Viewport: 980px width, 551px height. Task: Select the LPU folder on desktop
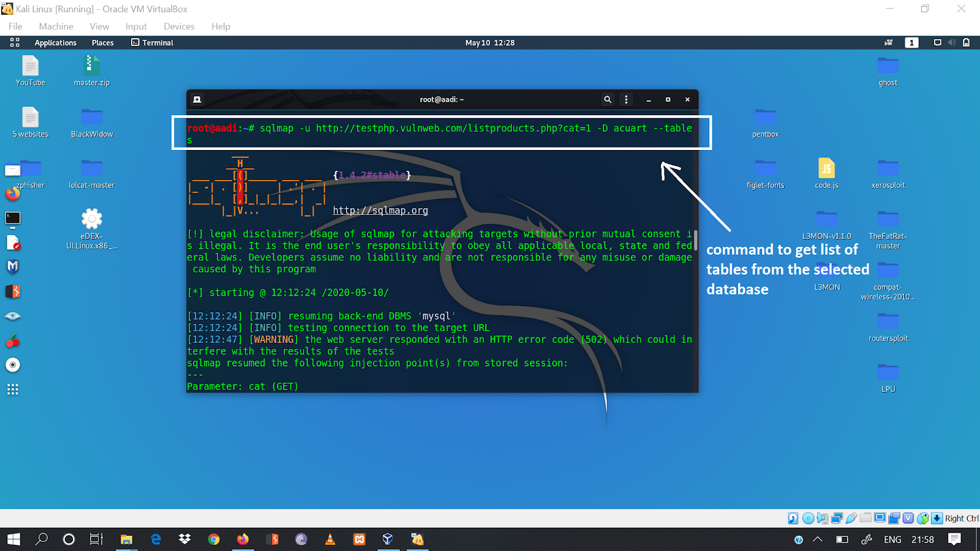tap(888, 378)
